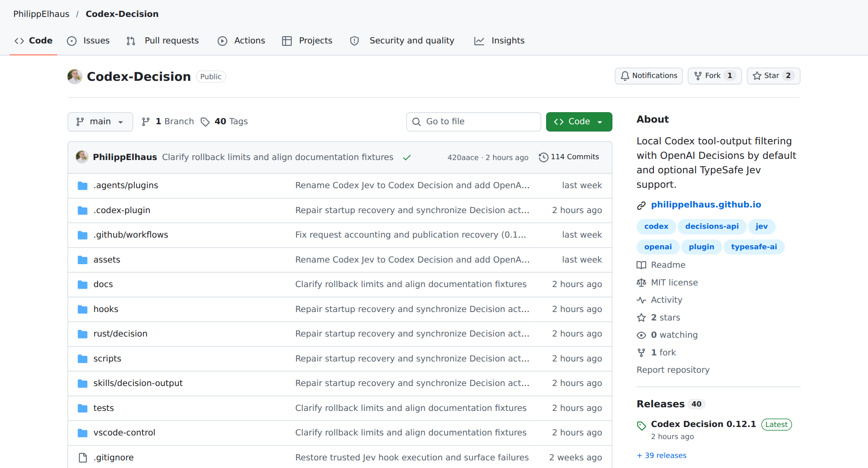This screenshot has height=468, width=868.
Task: Click the scripts folder icon
Action: (x=82, y=359)
